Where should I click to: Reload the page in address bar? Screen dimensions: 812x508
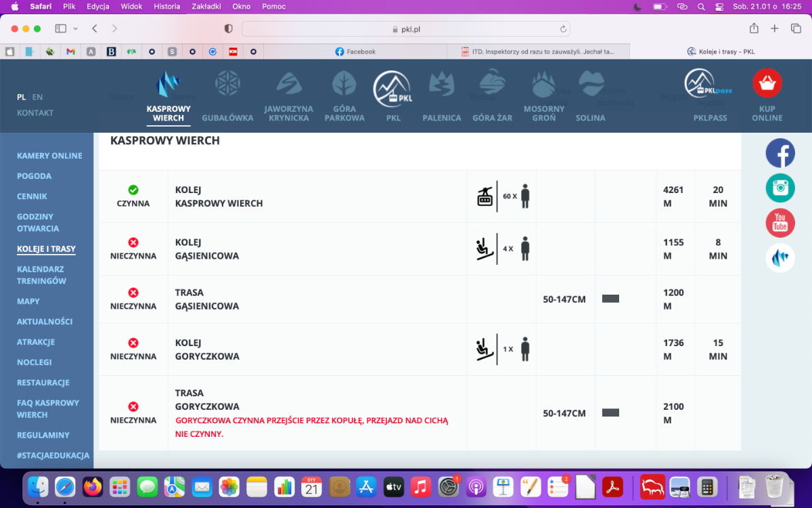tap(562, 29)
